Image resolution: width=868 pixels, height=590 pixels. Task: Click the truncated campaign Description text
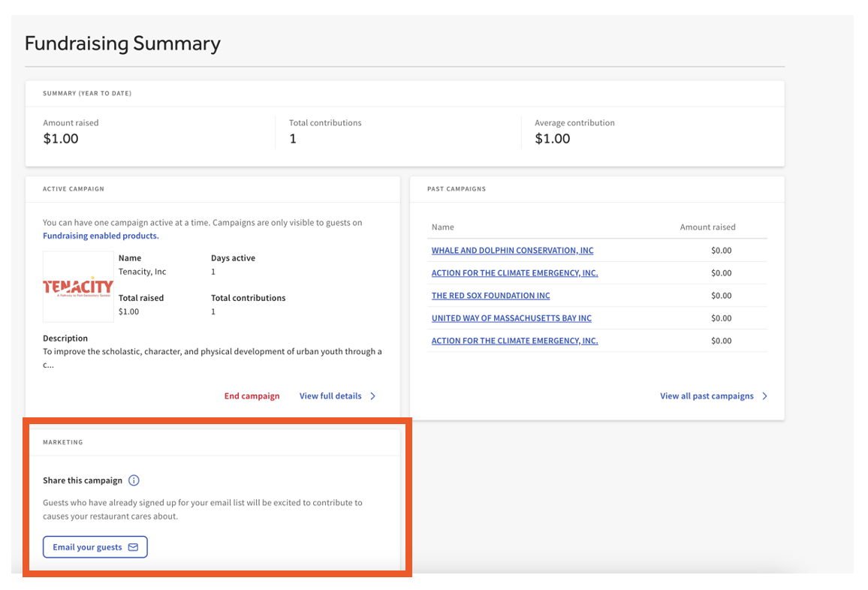[212, 358]
